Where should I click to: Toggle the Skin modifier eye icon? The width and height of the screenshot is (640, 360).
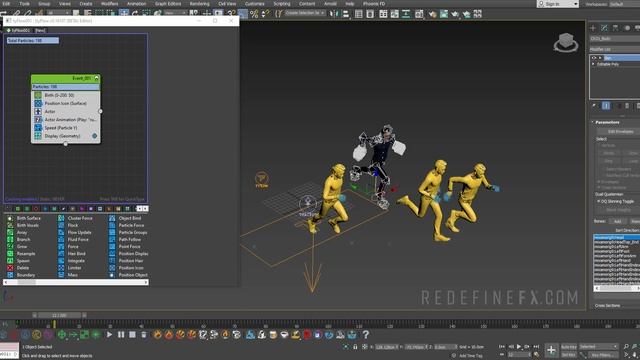pos(594,58)
